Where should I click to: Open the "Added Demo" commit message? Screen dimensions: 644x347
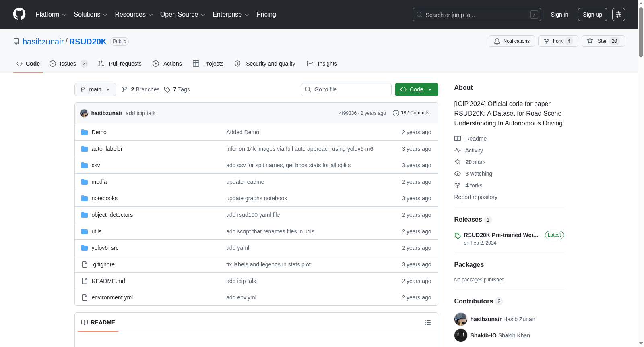[x=243, y=132]
